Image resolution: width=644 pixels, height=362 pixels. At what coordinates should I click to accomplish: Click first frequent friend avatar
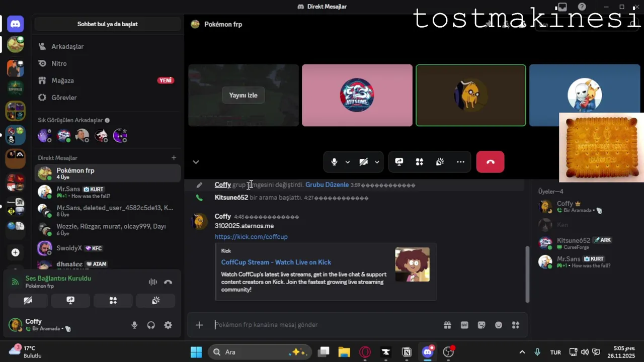[45, 135]
